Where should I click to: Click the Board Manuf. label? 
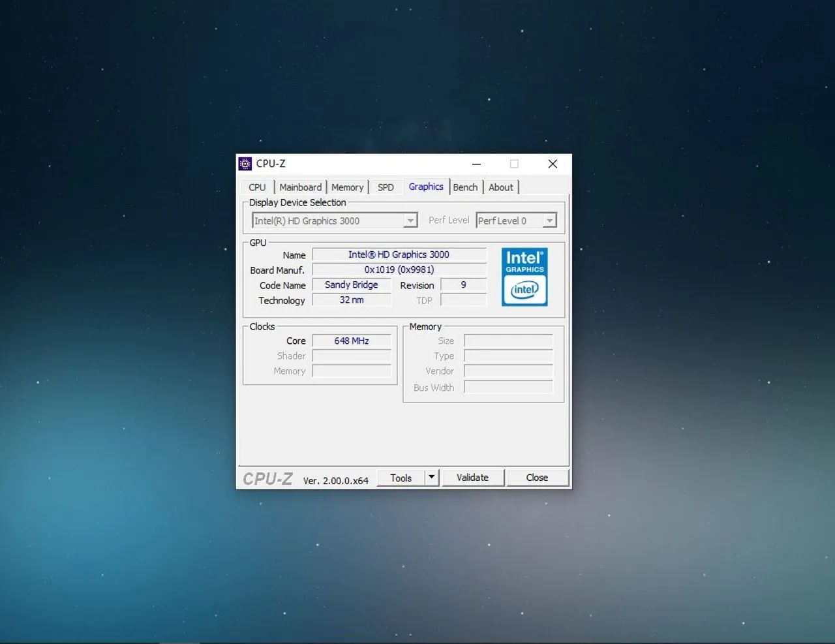point(277,270)
